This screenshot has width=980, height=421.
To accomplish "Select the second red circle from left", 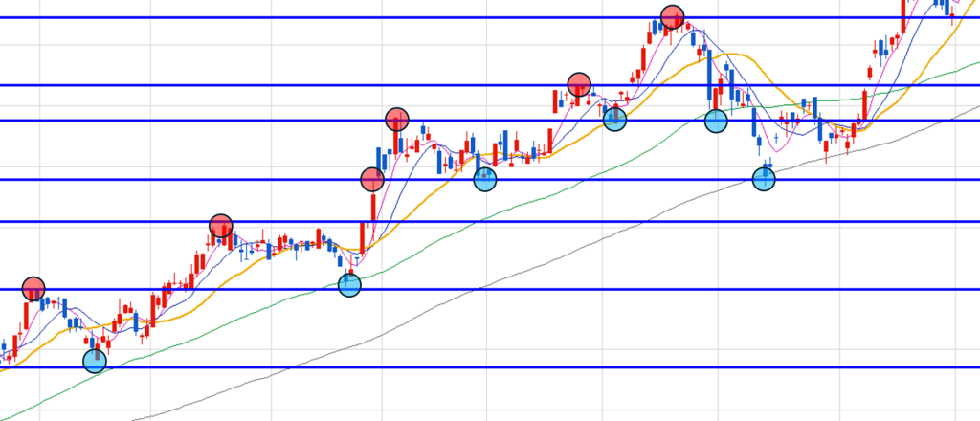I will pyautogui.click(x=221, y=227).
